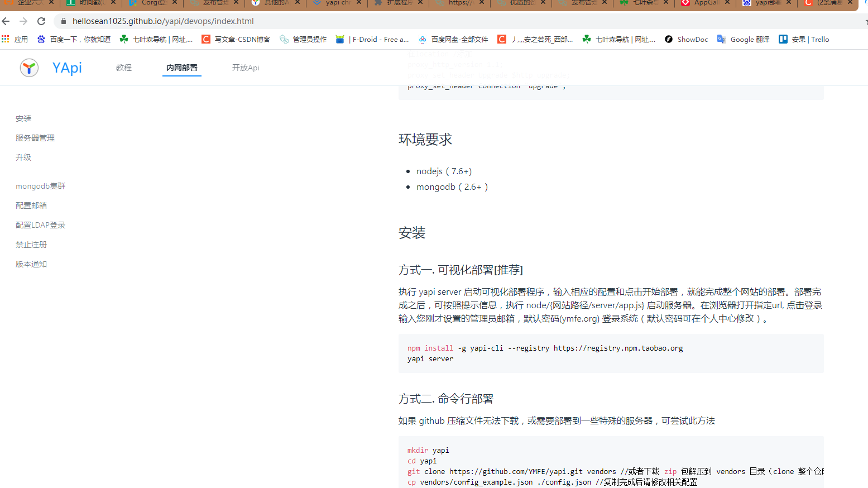868x488 pixels.
Task: Click the F-Droid bookmark icon
Action: 340,39
